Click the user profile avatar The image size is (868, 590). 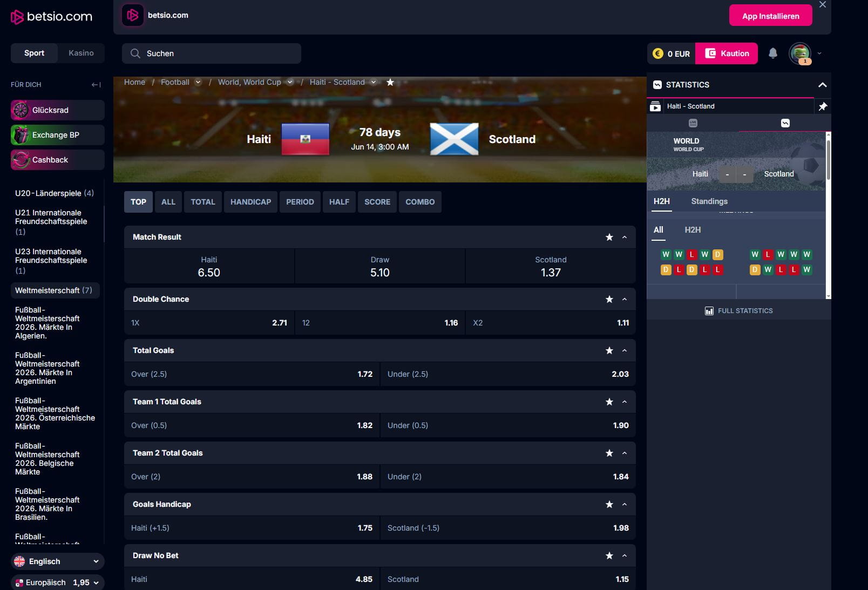tap(802, 53)
